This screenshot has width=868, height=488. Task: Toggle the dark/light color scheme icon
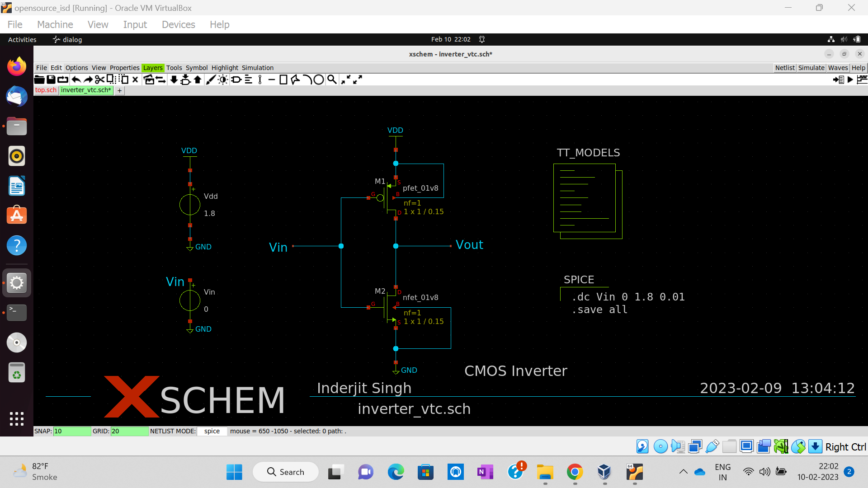tap(223, 80)
